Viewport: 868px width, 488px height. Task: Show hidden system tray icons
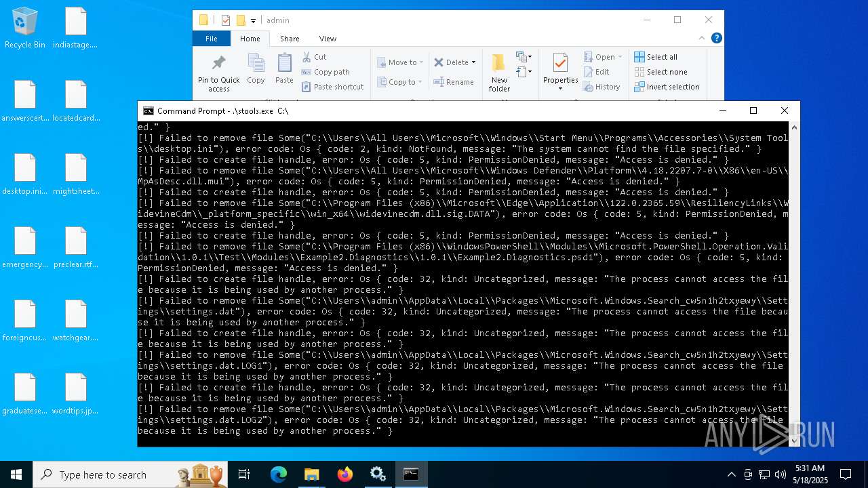coord(731,474)
